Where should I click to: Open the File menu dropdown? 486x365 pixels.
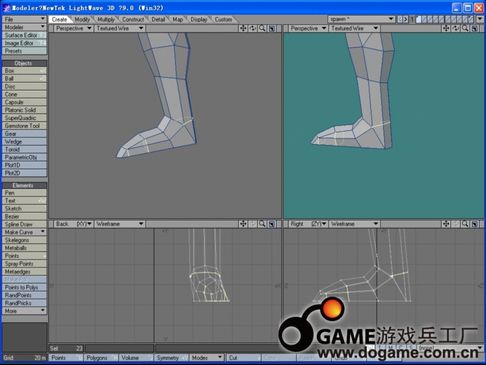point(24,19)
